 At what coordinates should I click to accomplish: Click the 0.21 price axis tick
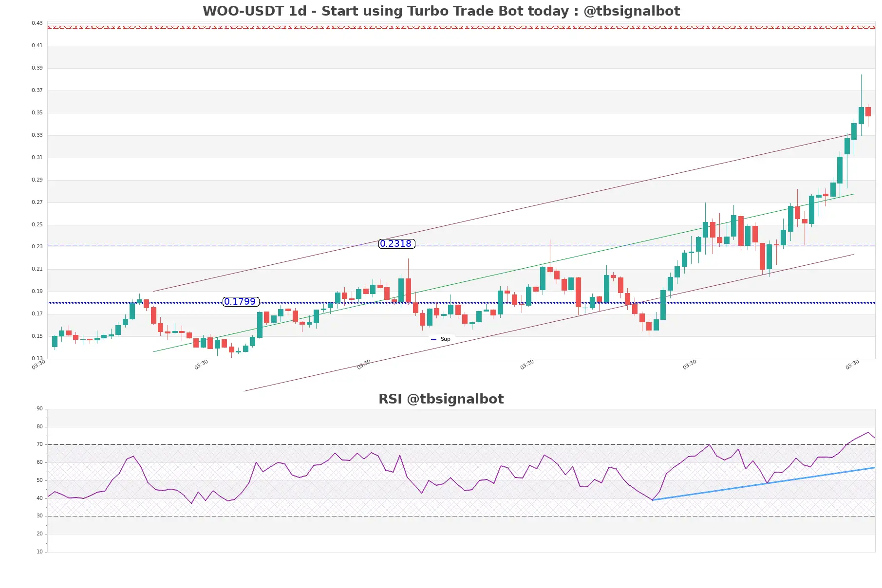(x=37, y=269)
